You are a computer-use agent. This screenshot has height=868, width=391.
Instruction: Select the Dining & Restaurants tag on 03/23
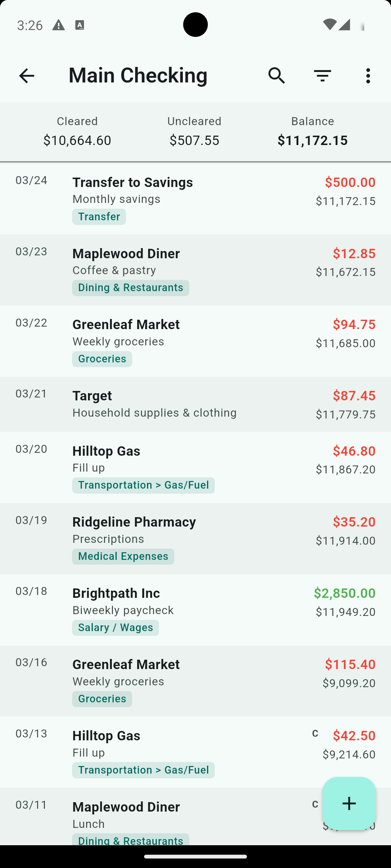130,288
